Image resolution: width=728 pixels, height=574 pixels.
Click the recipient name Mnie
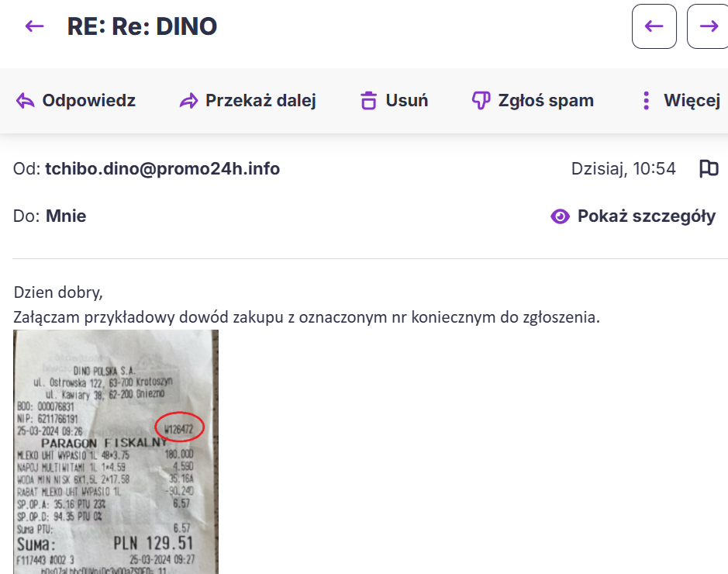coord(66,216)
